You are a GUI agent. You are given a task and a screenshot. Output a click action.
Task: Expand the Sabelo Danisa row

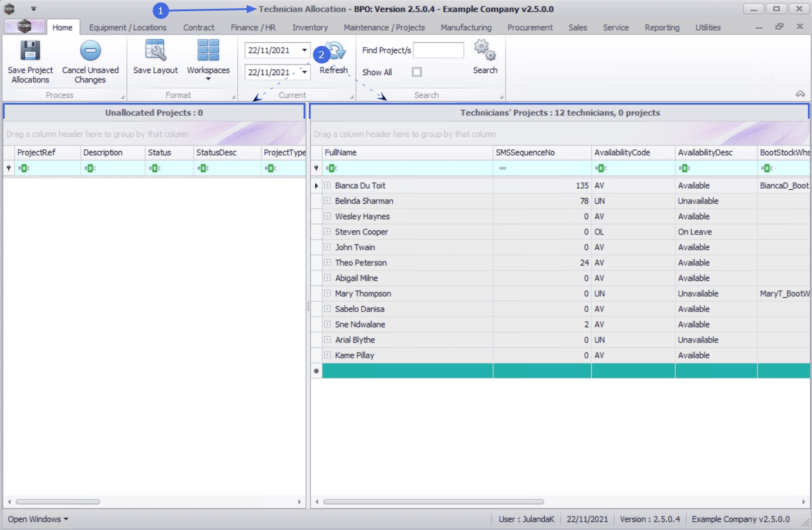[x=328, y=308]
